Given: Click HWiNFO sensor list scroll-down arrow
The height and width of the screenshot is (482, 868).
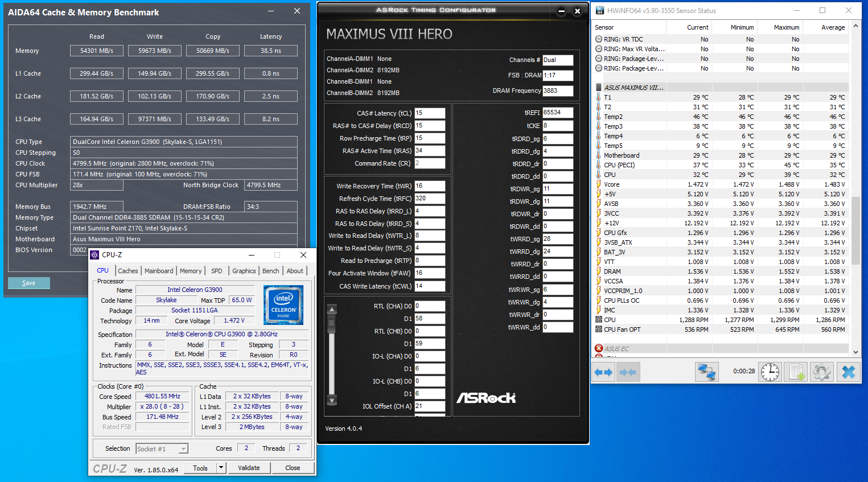Looking at the screenshot, I should pyautogui.click(x=855, y=352).
